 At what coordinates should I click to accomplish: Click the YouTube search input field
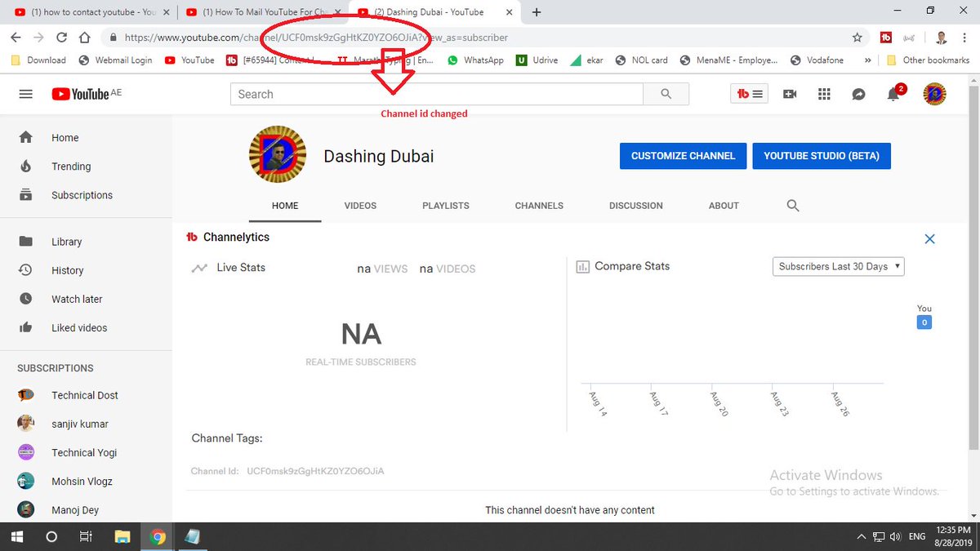click(437, 94)
